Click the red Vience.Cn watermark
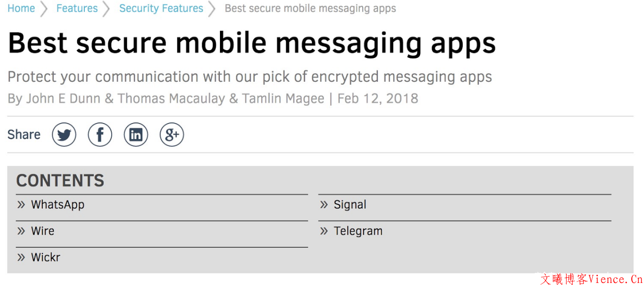Screen dimensions: 644x285 (x=591, y=279)
